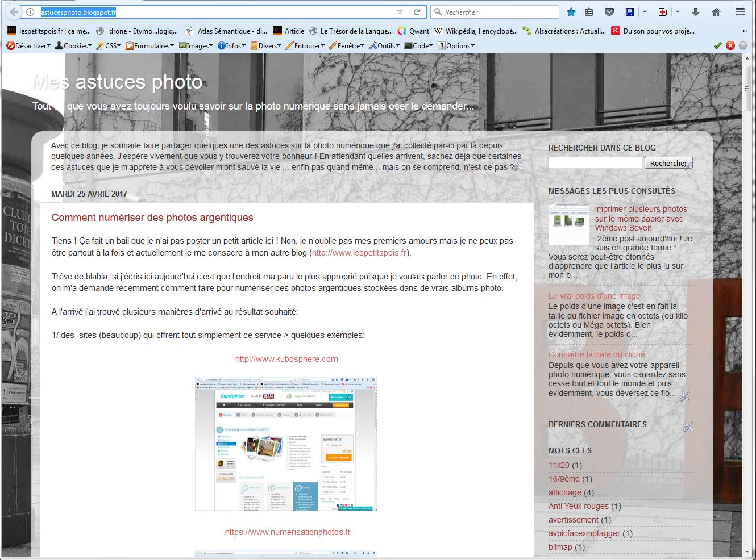Click the blue bookmark star icon
Screen dimensions: 756x560
pos(571,12)
